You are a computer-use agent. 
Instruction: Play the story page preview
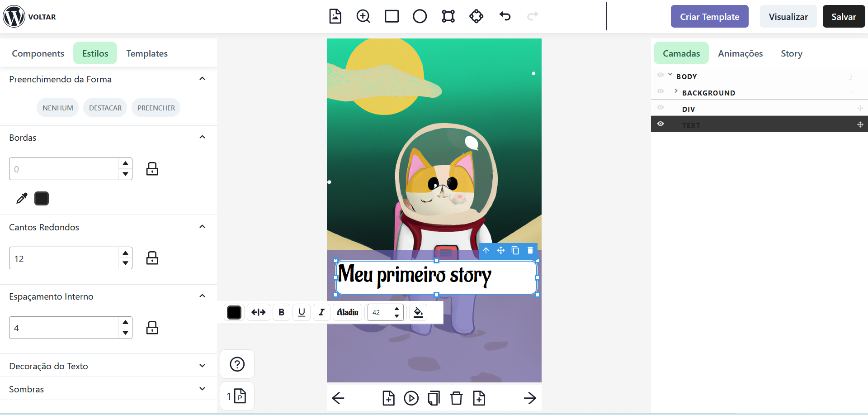[411, 398]
